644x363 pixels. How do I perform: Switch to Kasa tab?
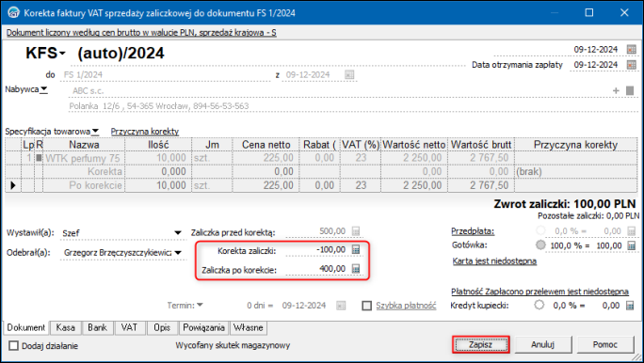pos(65,327)
